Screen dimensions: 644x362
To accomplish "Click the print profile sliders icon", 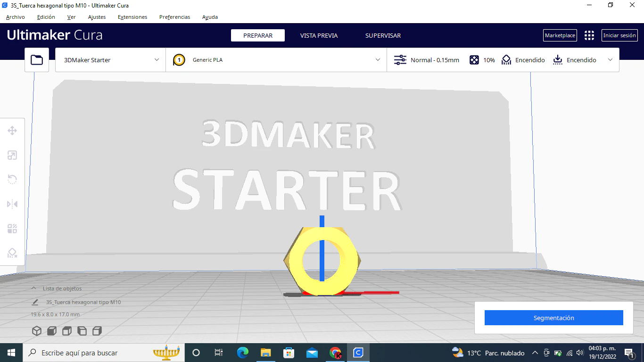I will click(400, 60).
